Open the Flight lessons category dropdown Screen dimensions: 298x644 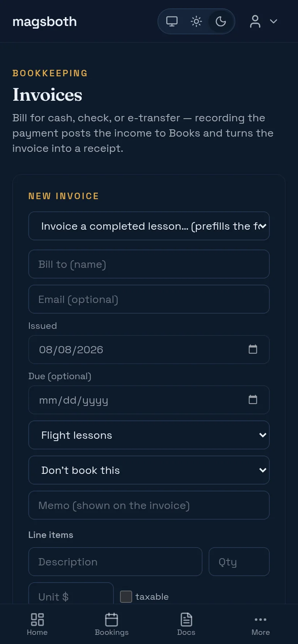tap(149, 435)
